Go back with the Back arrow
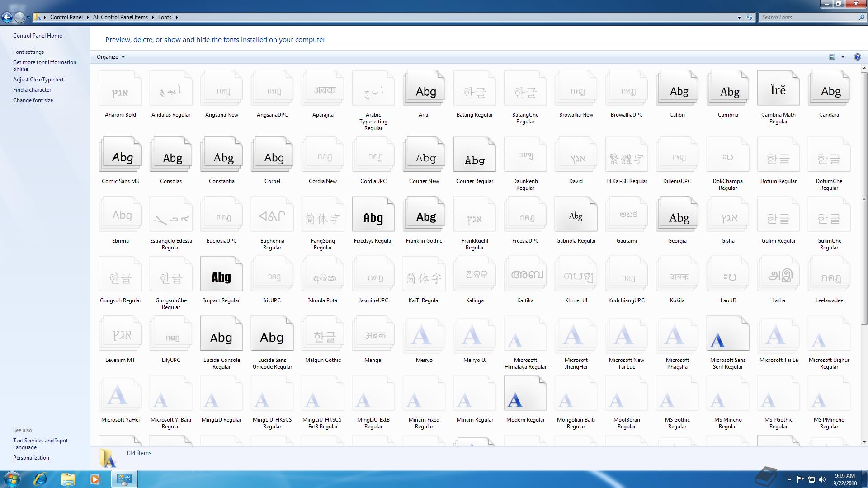The image size is (868, 488). click(7, 17)
